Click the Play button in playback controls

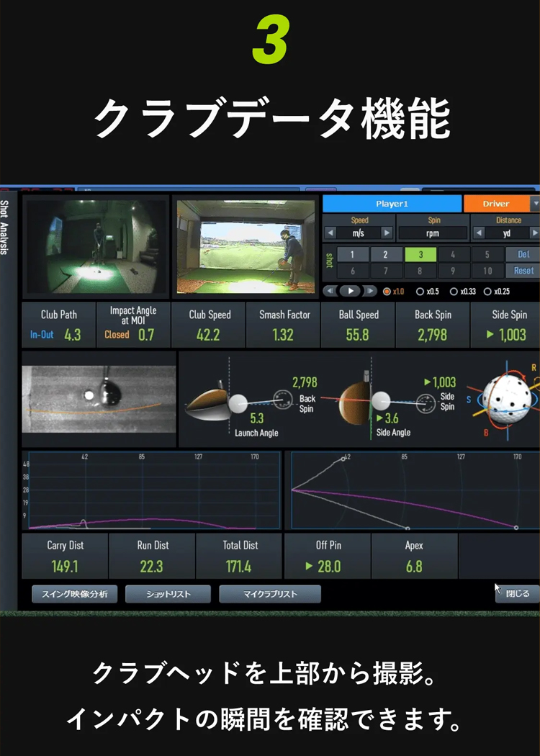click(351, 291)
